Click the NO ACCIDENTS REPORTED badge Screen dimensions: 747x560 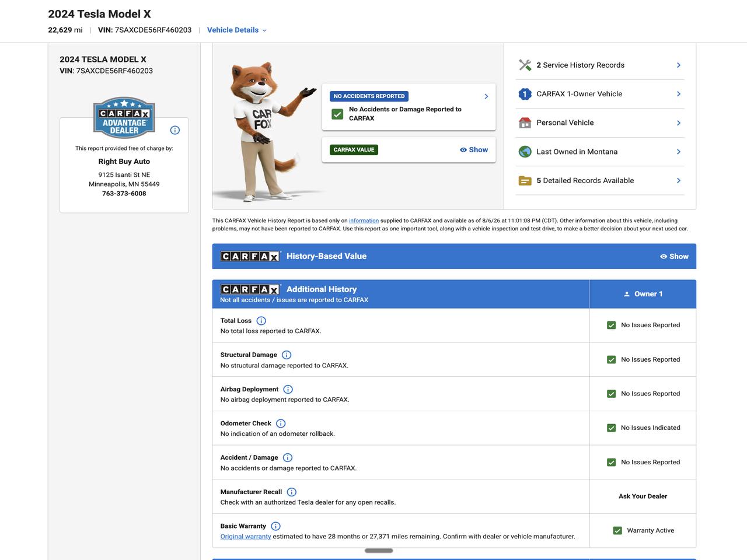click(369, 96)
